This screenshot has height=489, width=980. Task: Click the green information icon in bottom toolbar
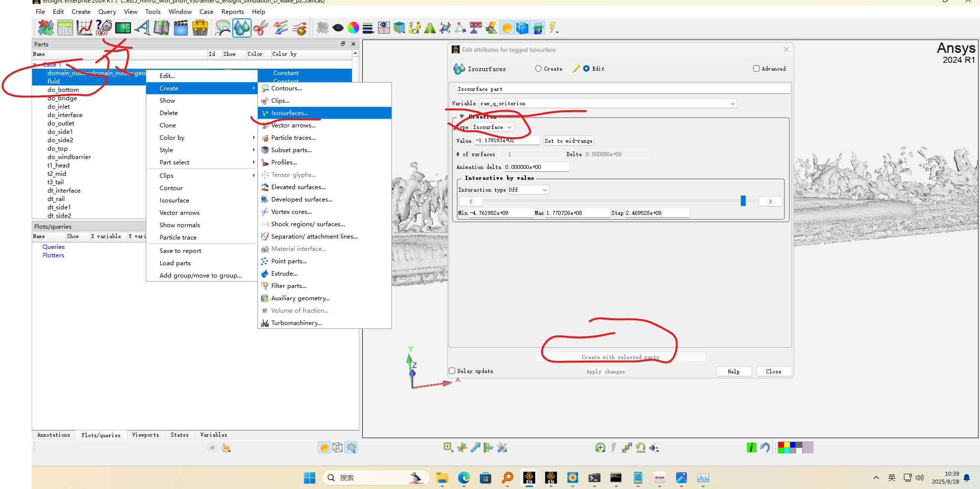point(751,448)
